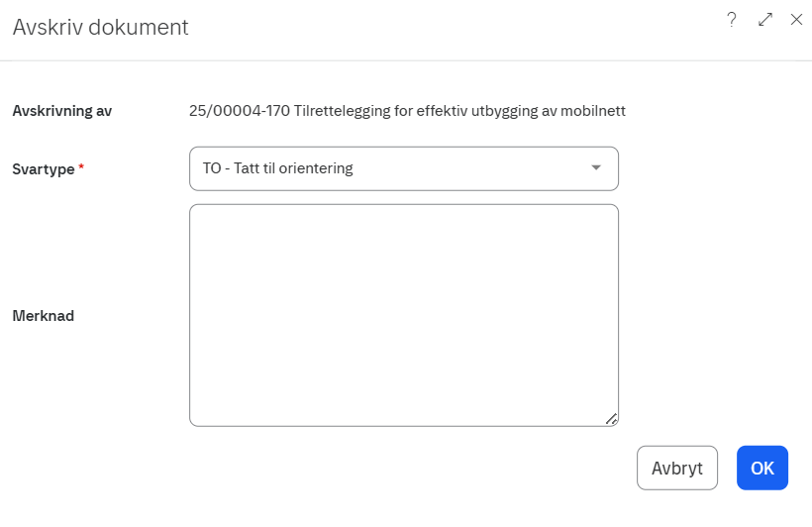The width and height of the screenshot is (812, 527).
Task: Close the Avskriv dokument dialog
Action: (796, 20)
